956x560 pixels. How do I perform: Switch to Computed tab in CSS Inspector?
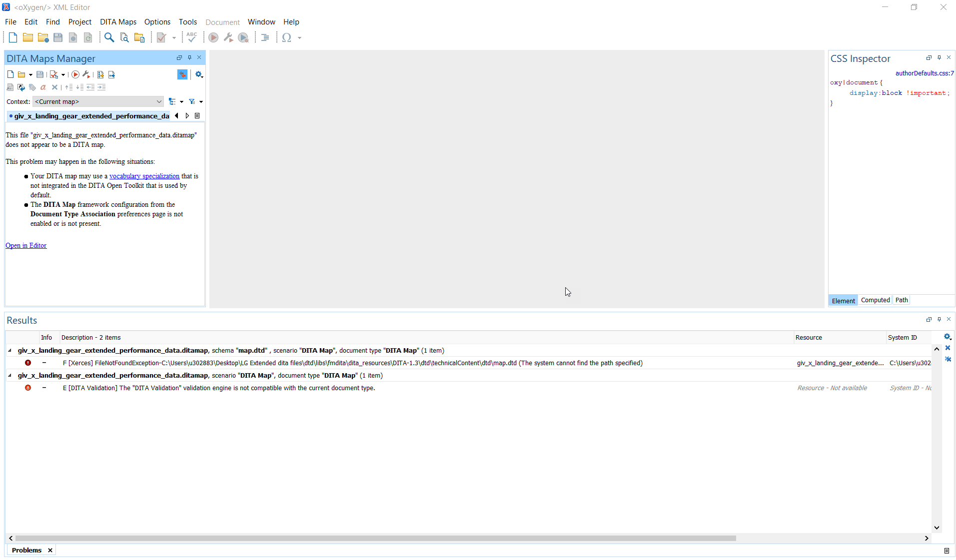(875, 300)
